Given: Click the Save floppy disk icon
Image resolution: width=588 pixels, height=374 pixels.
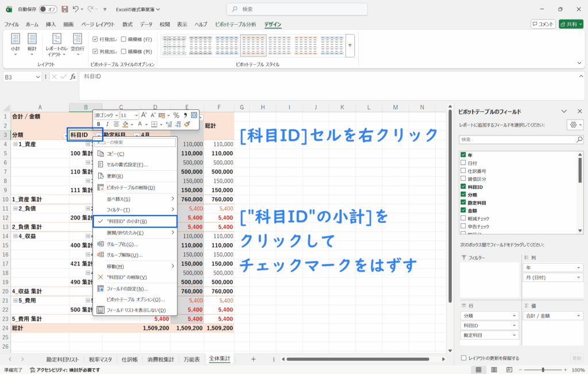Looking at the screenshot, I should (x=64, y=9).
